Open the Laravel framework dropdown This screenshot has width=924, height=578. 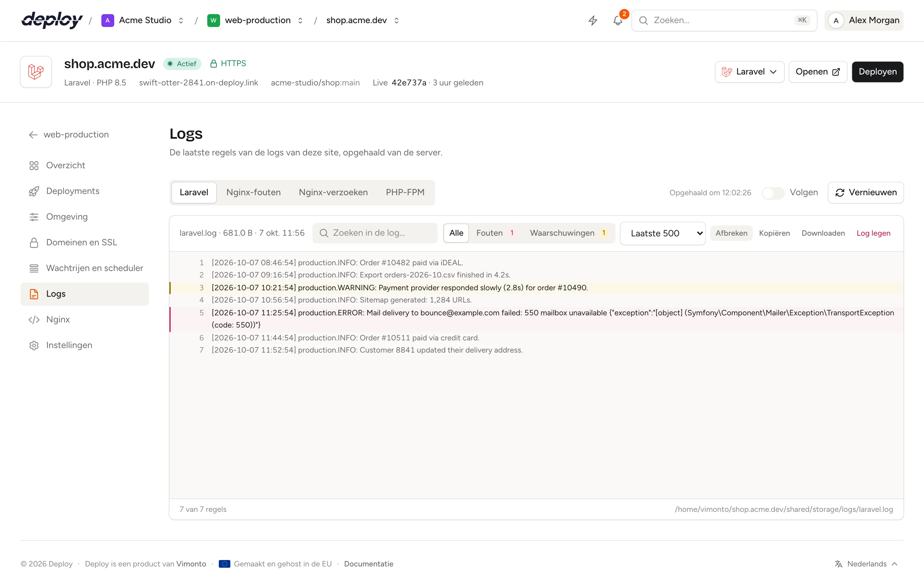tap(749, 72)
